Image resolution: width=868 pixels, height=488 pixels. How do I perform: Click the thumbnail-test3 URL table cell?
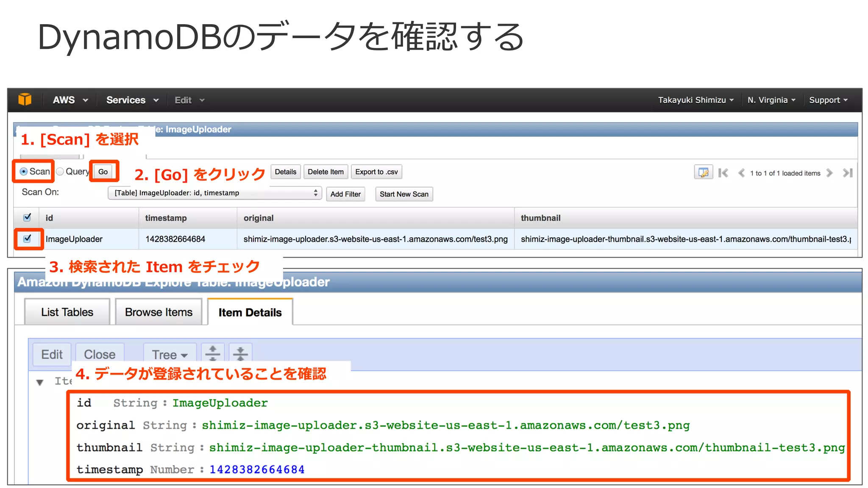pos(686,239)
